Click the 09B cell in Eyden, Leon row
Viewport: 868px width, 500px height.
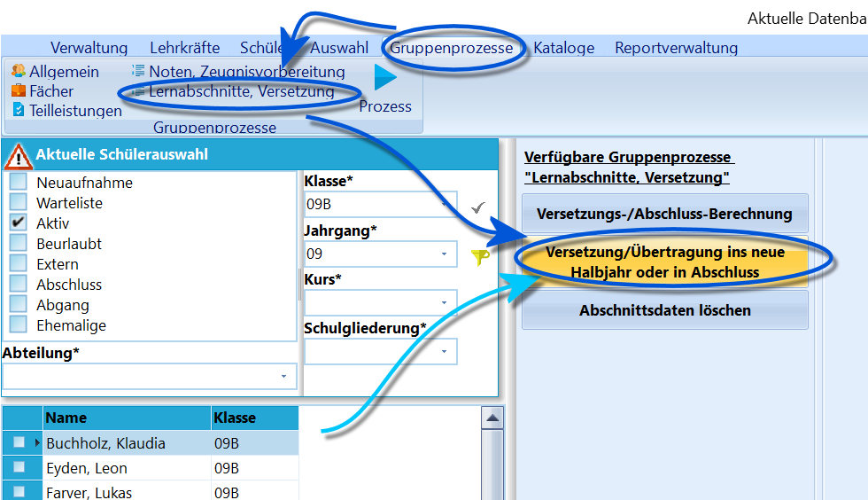tap(255, 468)
